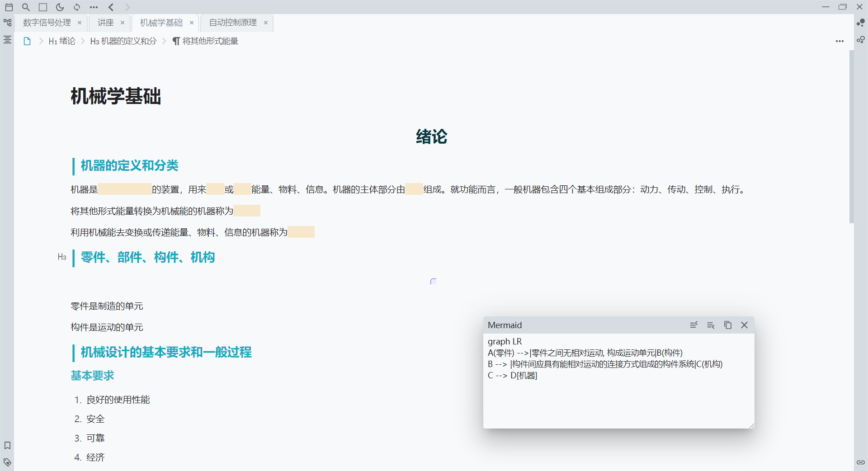Expand the breadcrumb chevron after H1 绪论
The width and height of the screenshot is (868, 471).
click(82, 41)
